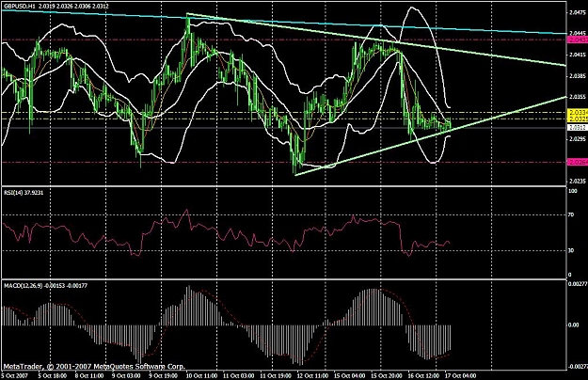This screenshot has height=380, width=588.
Task: Click the 9 Oct 03:00 time label
Action: (x=126, y=376)
